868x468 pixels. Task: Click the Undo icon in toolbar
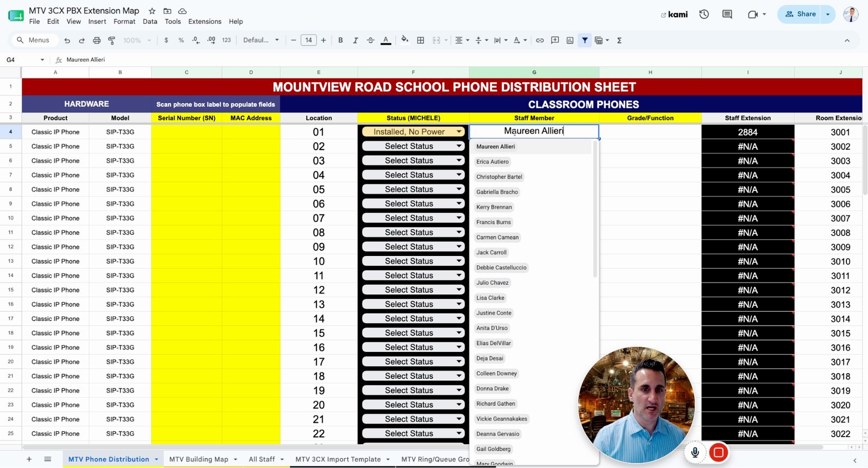[x=67, y=40]
